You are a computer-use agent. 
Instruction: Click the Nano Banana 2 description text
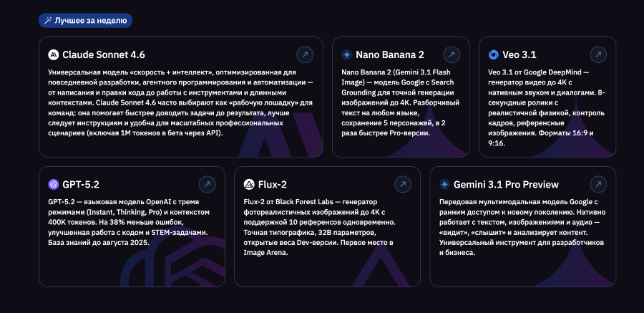point(401,103)
